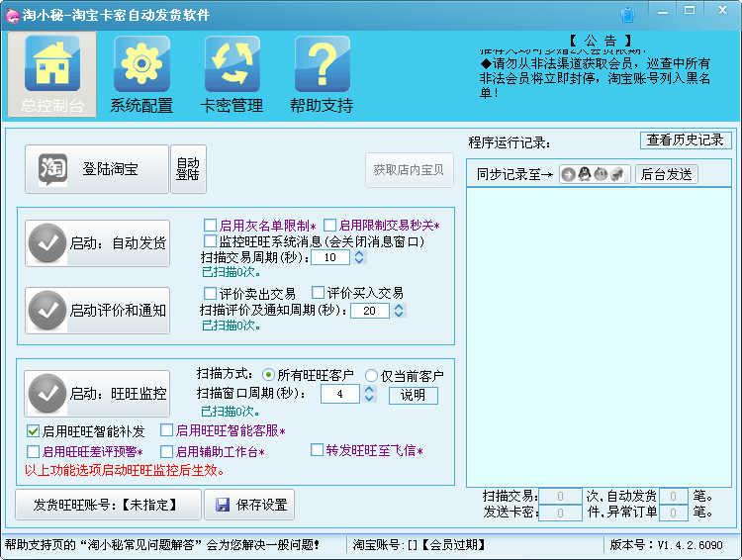Enable 启用辅助工作台 checkbox

coord(166,451)
